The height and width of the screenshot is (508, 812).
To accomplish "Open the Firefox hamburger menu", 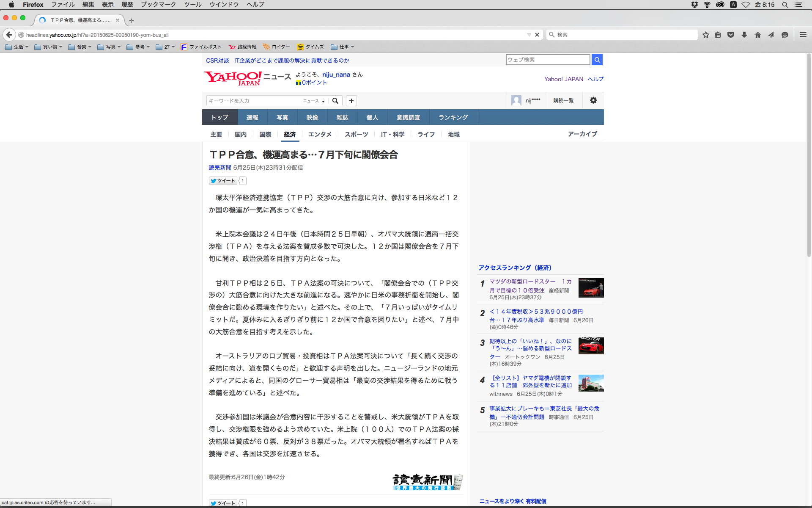I will click(803, 35).
